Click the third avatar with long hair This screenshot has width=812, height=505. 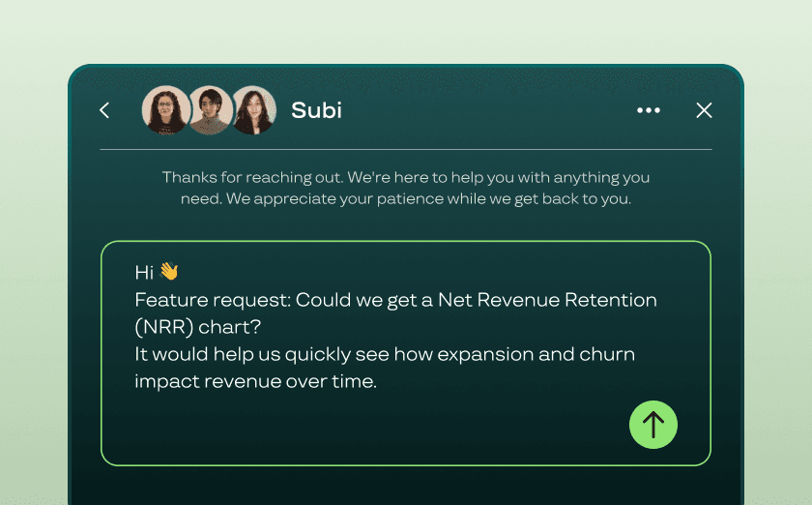253,110
